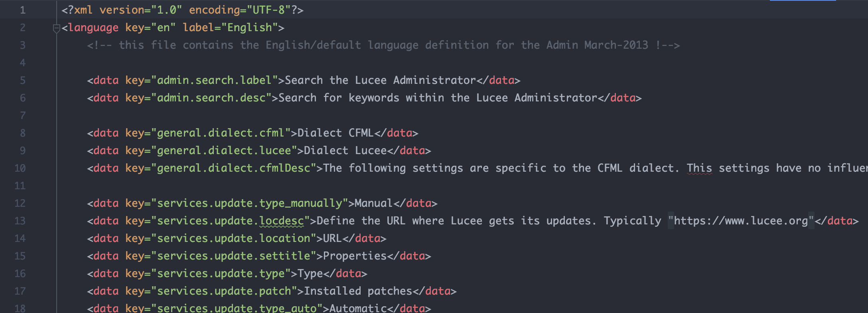The height and width of the screenshot is (313, 868).
Task: Click the underlined word "This" on line 10
Action: click(x=699, y=168)
